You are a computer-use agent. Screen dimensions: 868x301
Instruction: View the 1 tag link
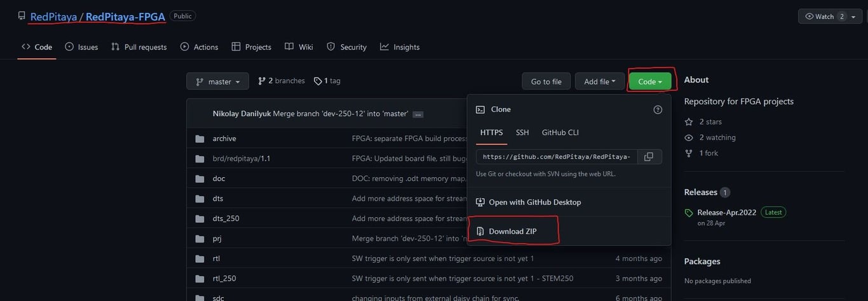click(327, 81)
